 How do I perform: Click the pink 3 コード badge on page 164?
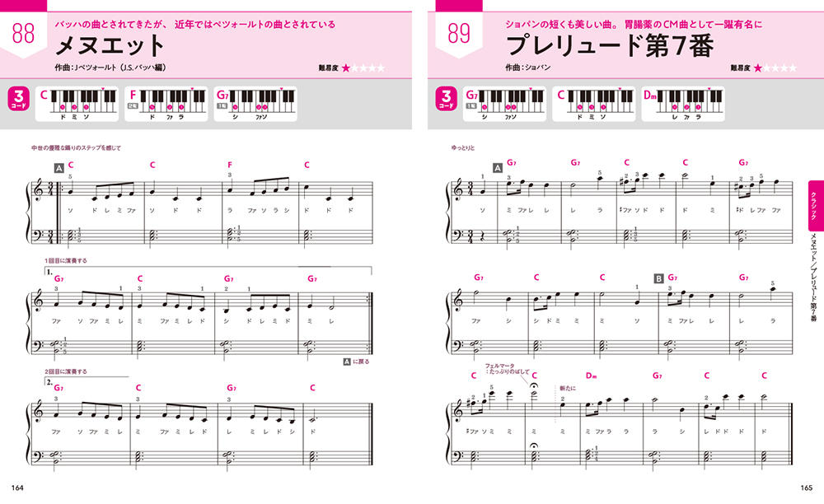(19, 99)
